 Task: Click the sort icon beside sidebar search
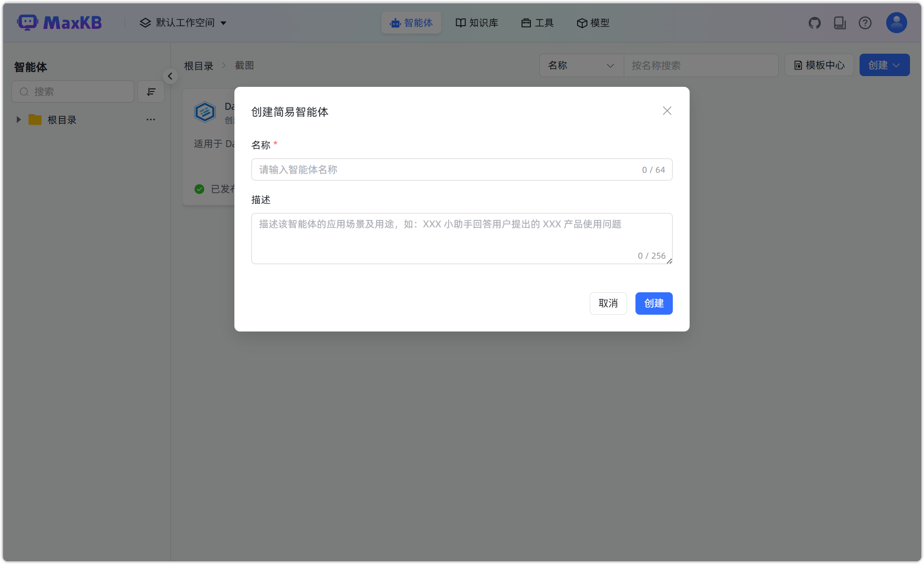coord(151,92)
